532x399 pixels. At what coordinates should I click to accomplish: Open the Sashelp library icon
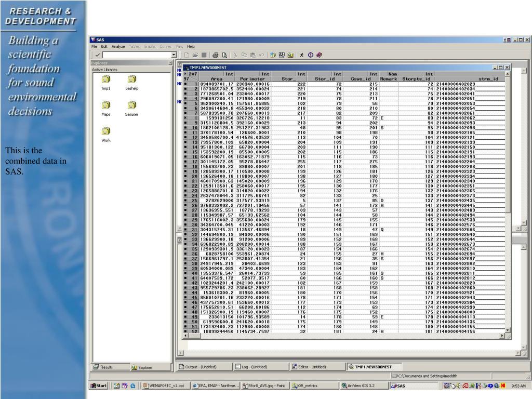[132, 79]
